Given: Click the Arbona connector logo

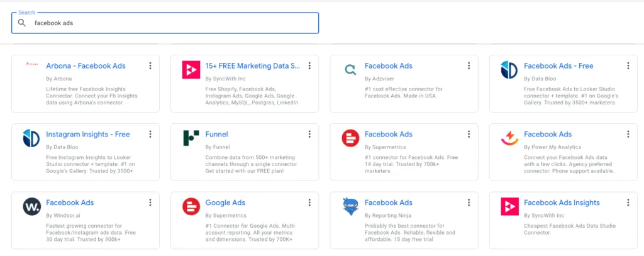Looking at the screenshot, I should (x=31, y=64).
